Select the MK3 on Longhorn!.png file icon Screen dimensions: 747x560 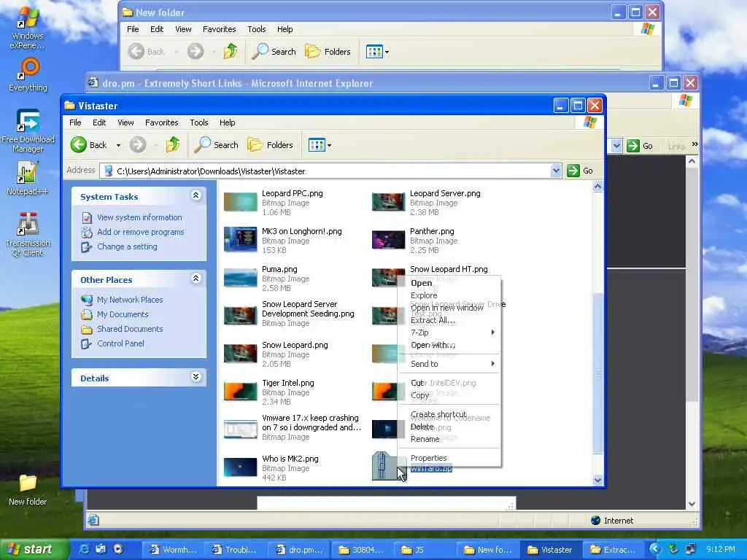241,239
